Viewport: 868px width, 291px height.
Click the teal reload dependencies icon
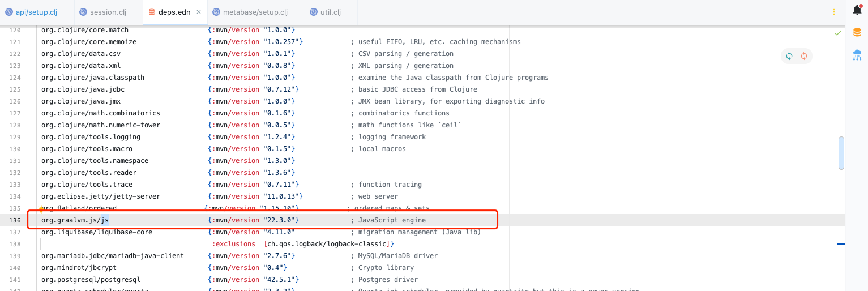(789, 56)
